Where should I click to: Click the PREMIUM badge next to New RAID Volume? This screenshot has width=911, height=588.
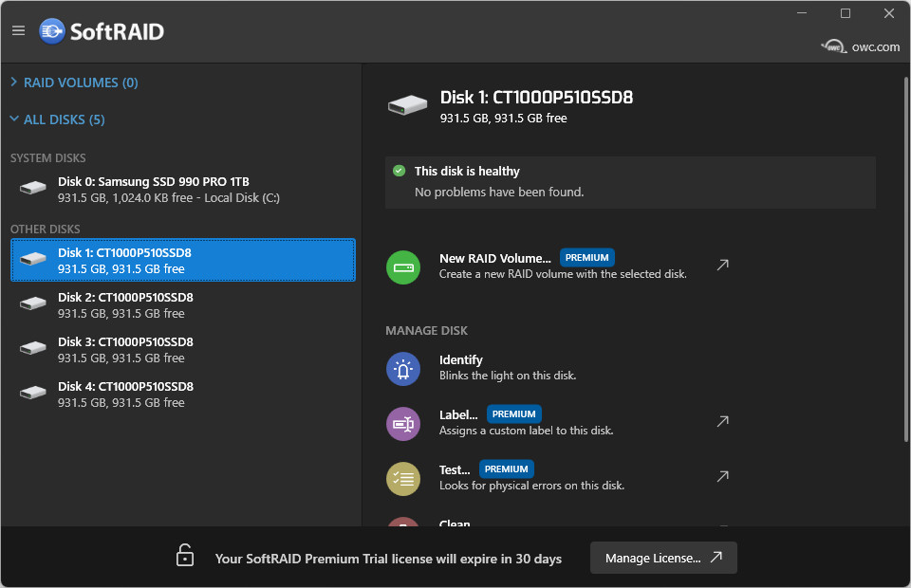586,258
